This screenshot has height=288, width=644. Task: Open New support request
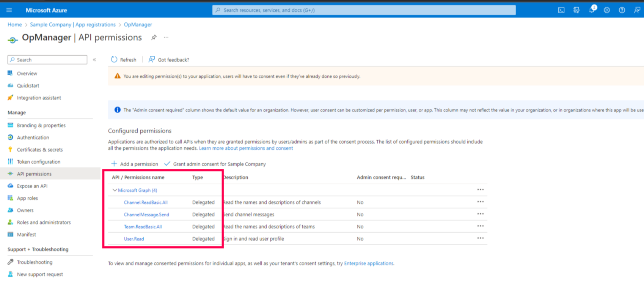[40, 274]
